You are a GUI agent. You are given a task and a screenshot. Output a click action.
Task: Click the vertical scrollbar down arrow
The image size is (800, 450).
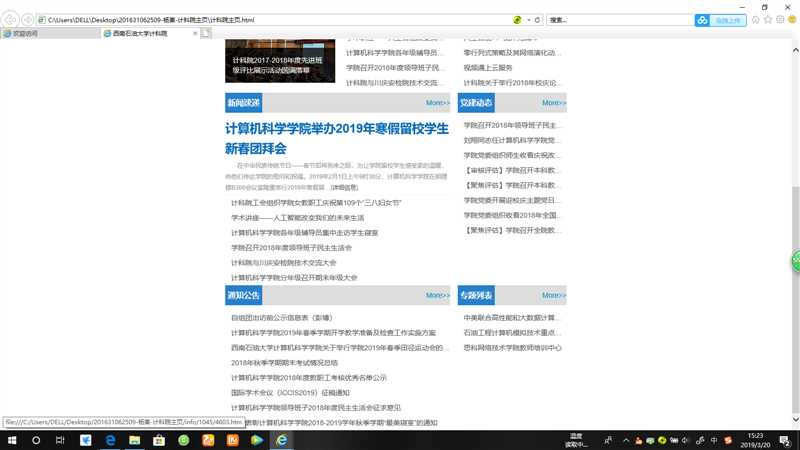[795, 419]
